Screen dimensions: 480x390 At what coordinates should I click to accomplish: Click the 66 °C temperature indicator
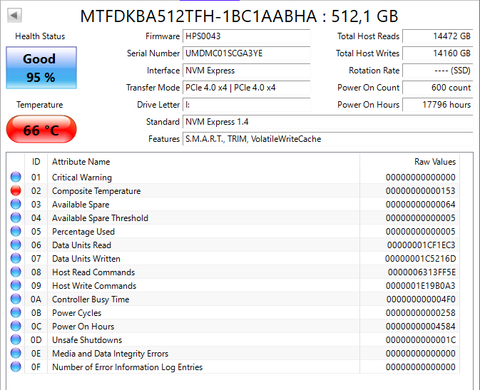(x=41, y=129)
